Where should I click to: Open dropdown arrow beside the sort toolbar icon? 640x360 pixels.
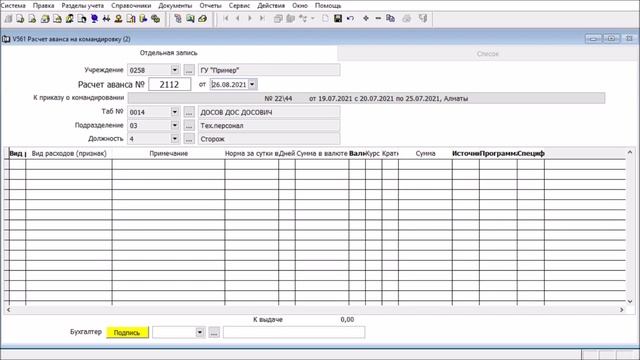coord(313,18)
